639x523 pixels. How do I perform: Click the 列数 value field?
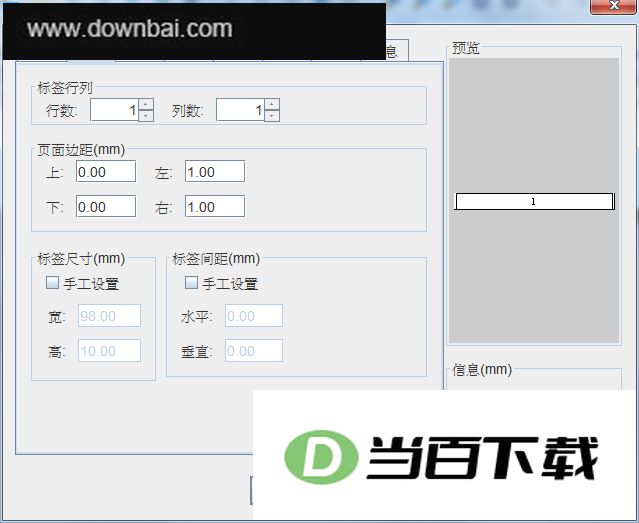click(x=240, y=110)
